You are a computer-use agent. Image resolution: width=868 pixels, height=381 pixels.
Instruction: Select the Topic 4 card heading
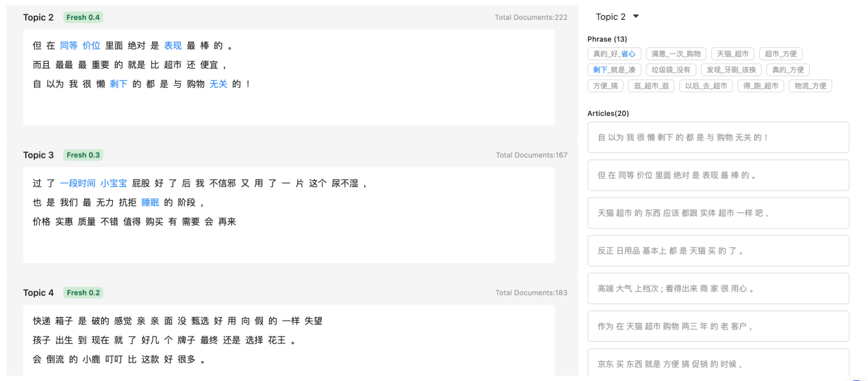point(38,293)
